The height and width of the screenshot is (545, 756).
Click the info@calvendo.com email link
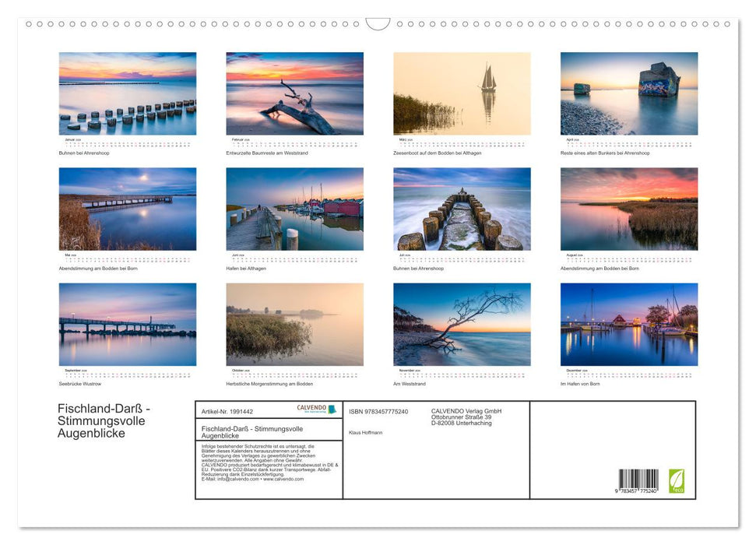(x=235, y=478)
